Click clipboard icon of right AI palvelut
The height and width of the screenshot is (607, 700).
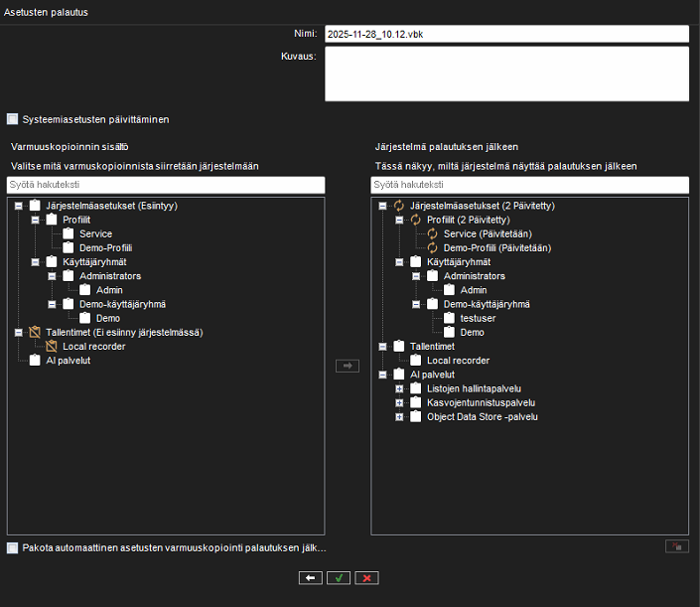pyautogui.click(x=399, y=374)
